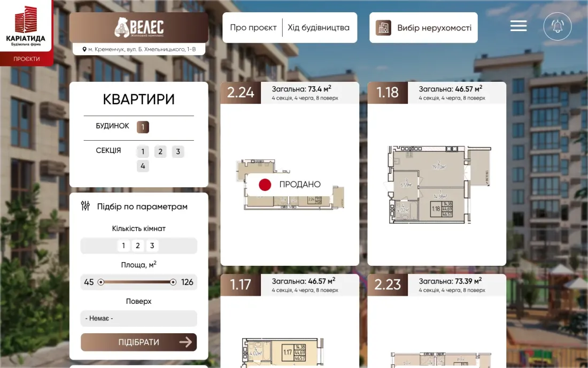Click the Підібрати button
Image resolution: width=588 pixels, height=368 pixels.
pos(139,342)
